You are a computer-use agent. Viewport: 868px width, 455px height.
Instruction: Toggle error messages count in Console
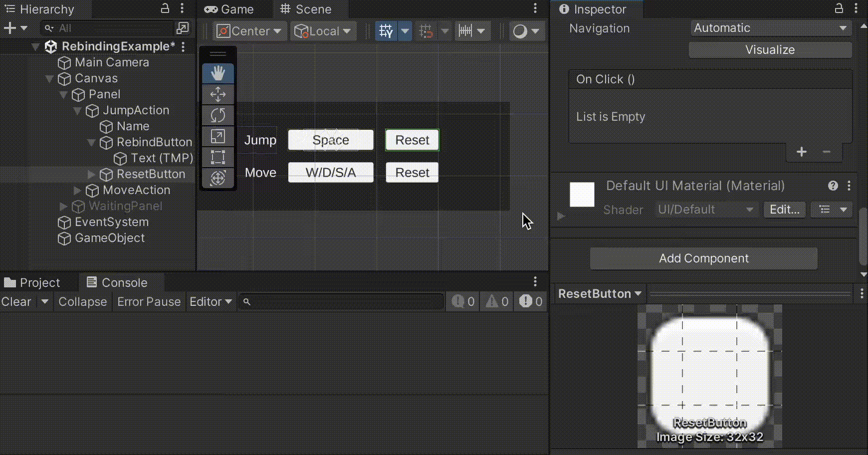pyautogui.click(x=530, y=301)
